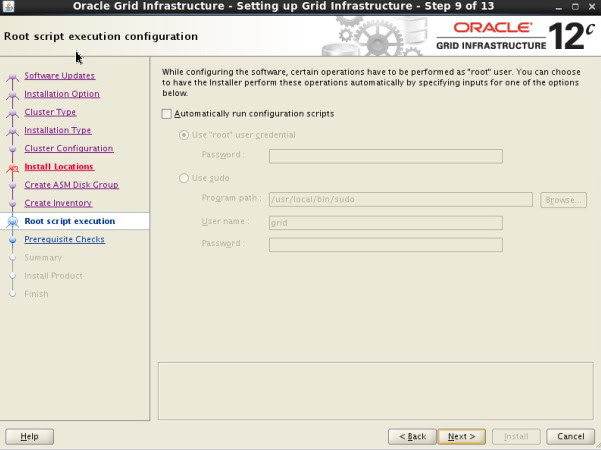The image size is (601, 450).
Task: Jump to Install Locations step
Action: point(59,167)
